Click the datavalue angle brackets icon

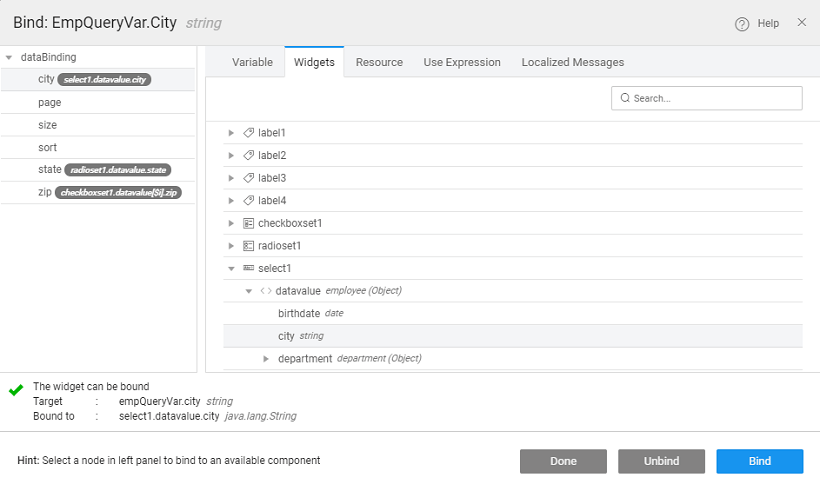(265, 291)
